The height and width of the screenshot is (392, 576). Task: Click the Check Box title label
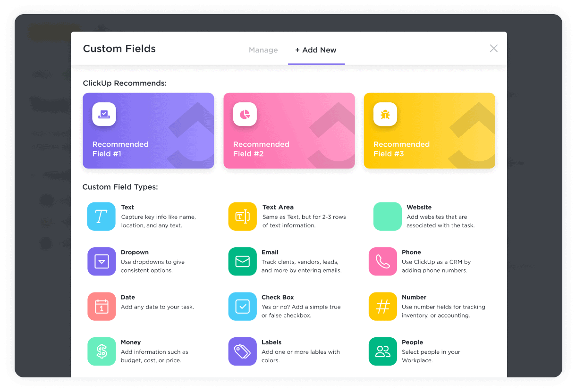[x=278, y=297]
